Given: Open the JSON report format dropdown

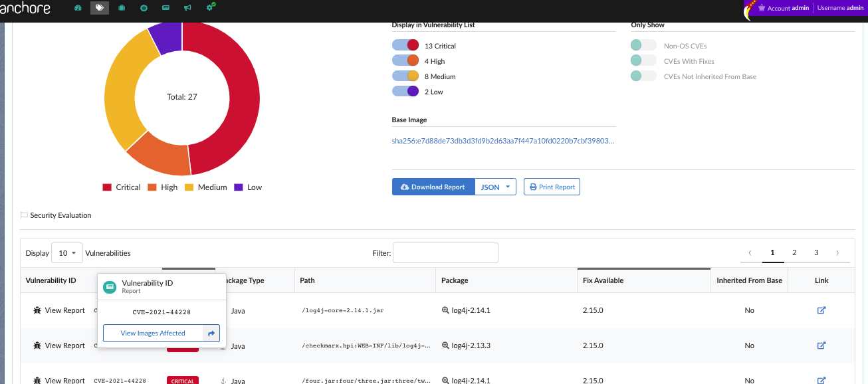Looking at the screenshot, I should 496,187.
